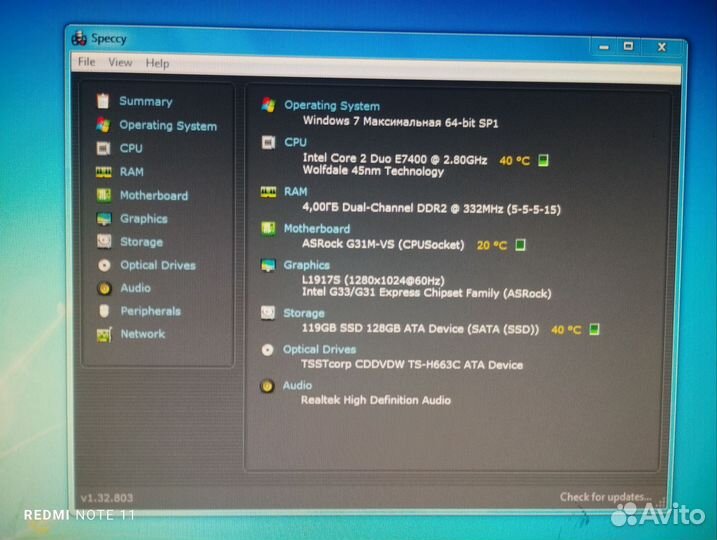
Task: Click the Operating System sidebar icon
Action: click(x=102, y=125)
